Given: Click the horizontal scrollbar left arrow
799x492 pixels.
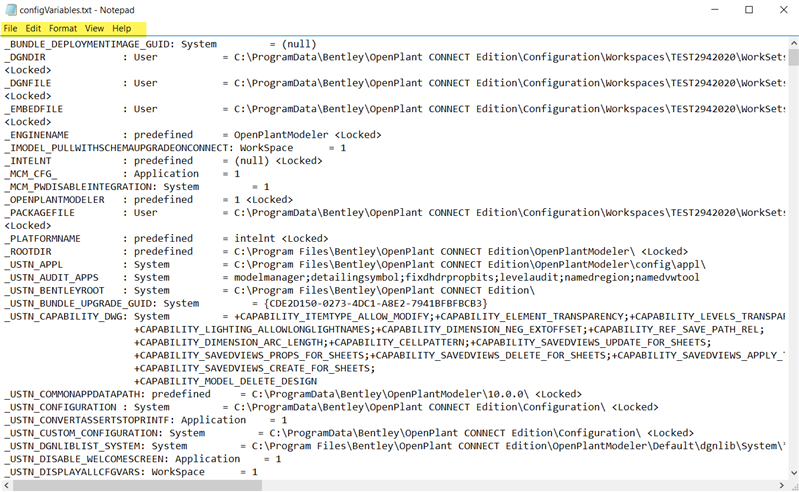Looking at the screenshot, I should [6, 485].
